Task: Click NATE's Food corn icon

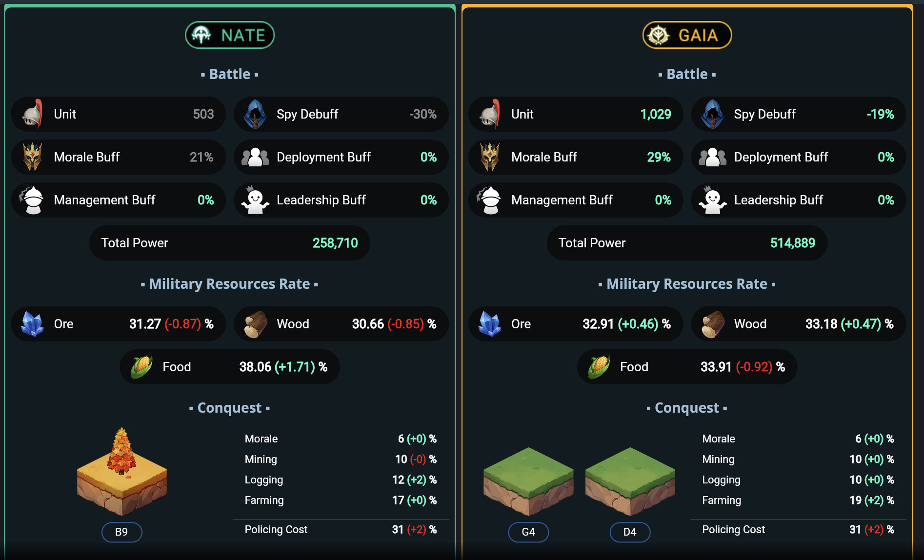Action: pos(141,367)
